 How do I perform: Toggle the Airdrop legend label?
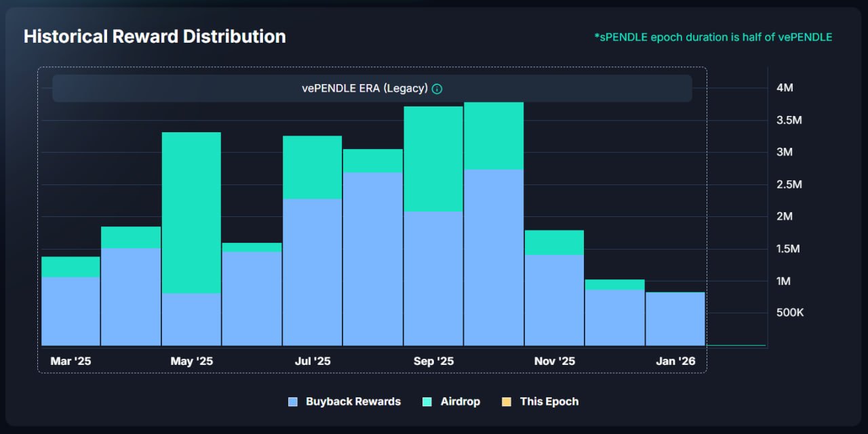(460, 401)
